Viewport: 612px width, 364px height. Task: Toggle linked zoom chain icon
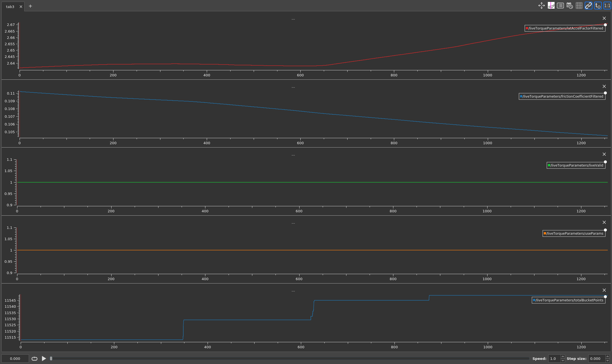(x=588, y=6)
